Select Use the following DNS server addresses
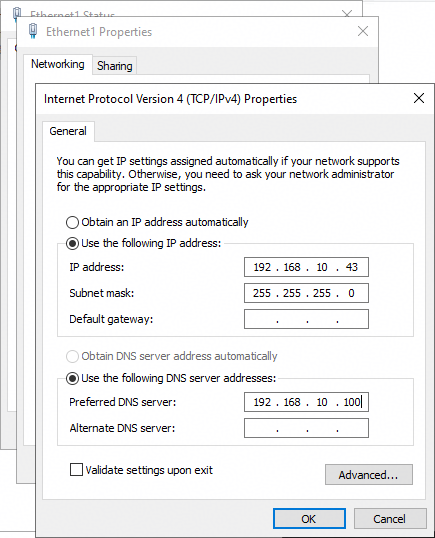The width and height of the screenshot is (435, 538). (x=72, y=378)
